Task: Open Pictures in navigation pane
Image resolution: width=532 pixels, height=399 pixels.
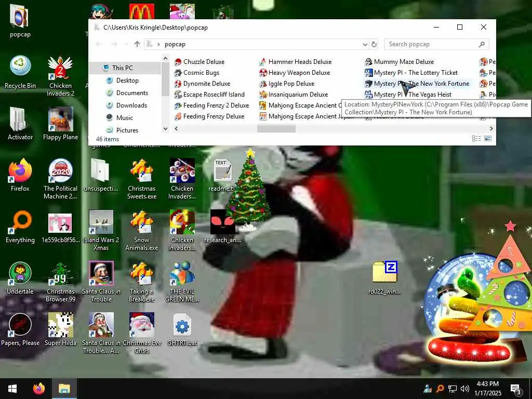Action: pos(127,130)
